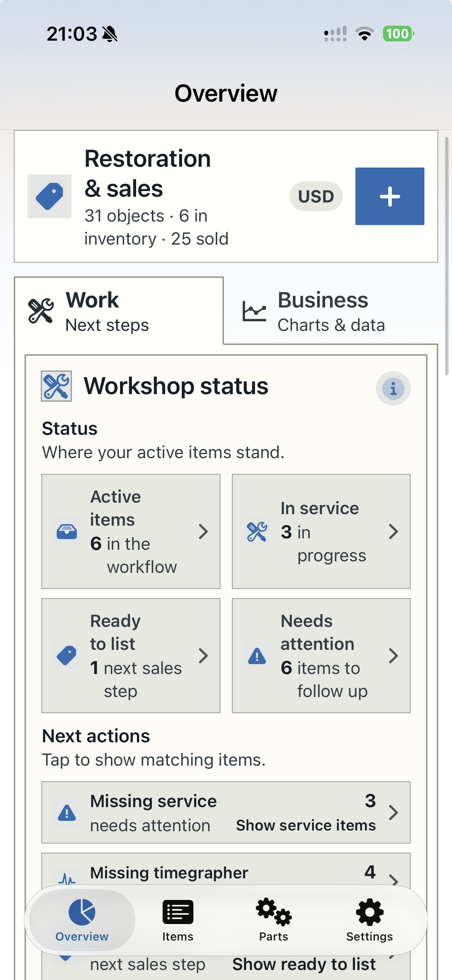Expand the Needs attention chevron
Screen dimensions: 452x980
click(x=393, y=656)
